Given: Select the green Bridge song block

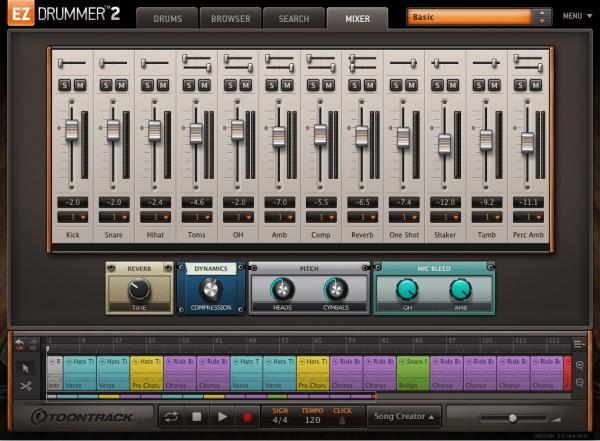Looking at the screenshot, I should 413,373.
